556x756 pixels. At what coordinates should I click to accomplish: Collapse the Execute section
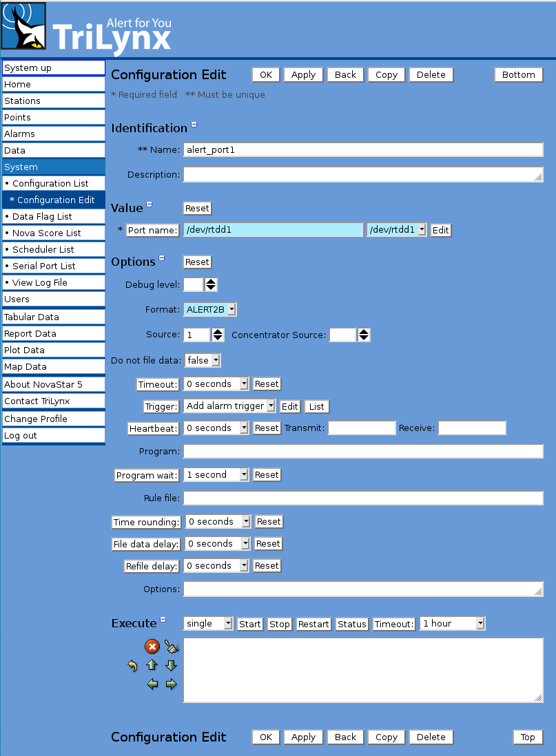point(163,620)
